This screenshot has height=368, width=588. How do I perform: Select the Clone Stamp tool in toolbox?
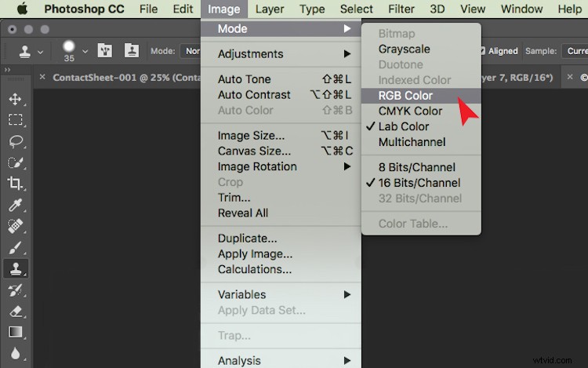coord(16,269)
